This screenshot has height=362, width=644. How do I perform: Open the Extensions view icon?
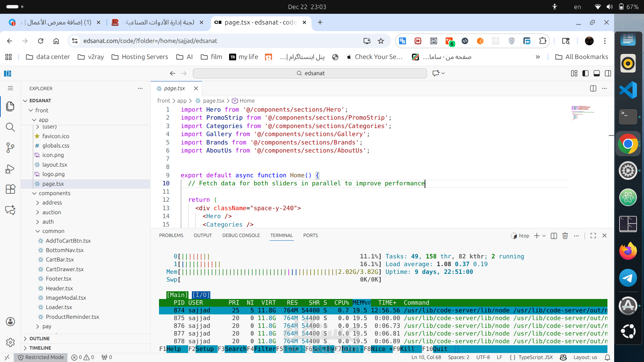point(10,189)
